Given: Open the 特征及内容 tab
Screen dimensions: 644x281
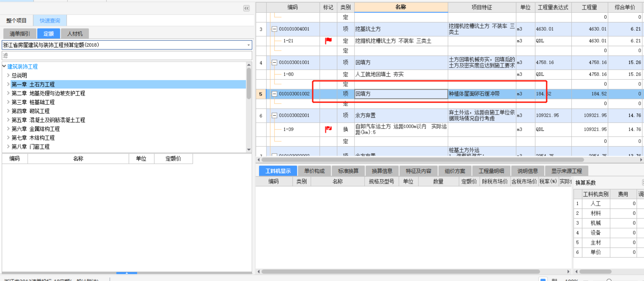Looking at the screenshot, I should point(418,171).
